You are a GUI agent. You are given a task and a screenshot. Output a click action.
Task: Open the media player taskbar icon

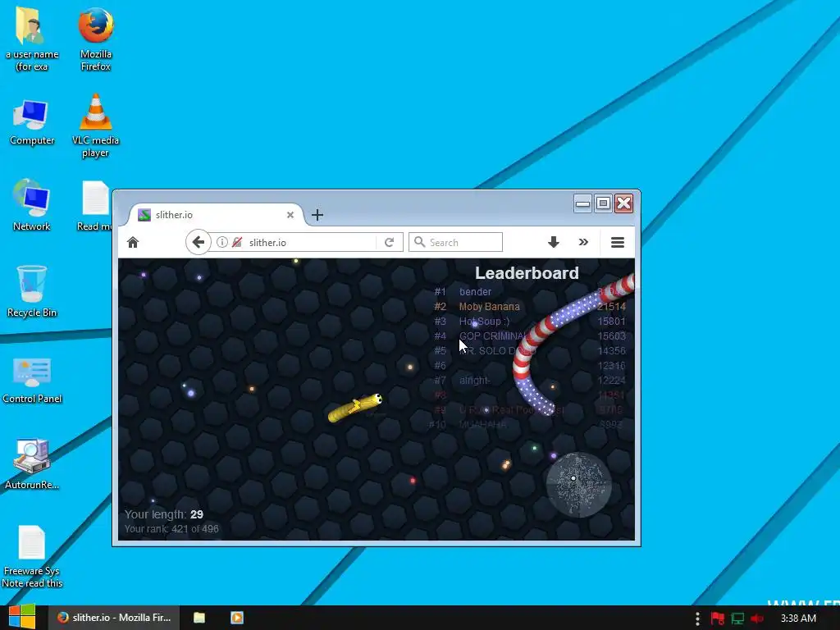[x=237, y=618]
